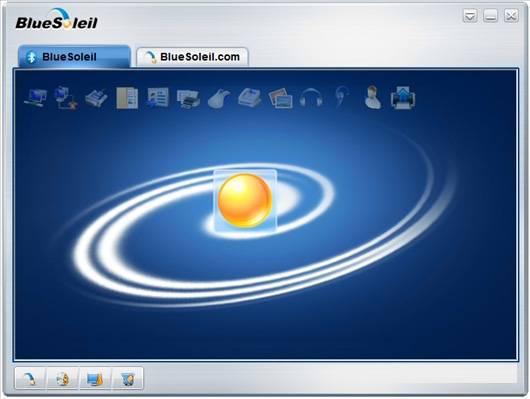Screen dimensions: 530x399
Task: Select the Personal Area Networking laptops icon
Action: (x=35, y=98)
